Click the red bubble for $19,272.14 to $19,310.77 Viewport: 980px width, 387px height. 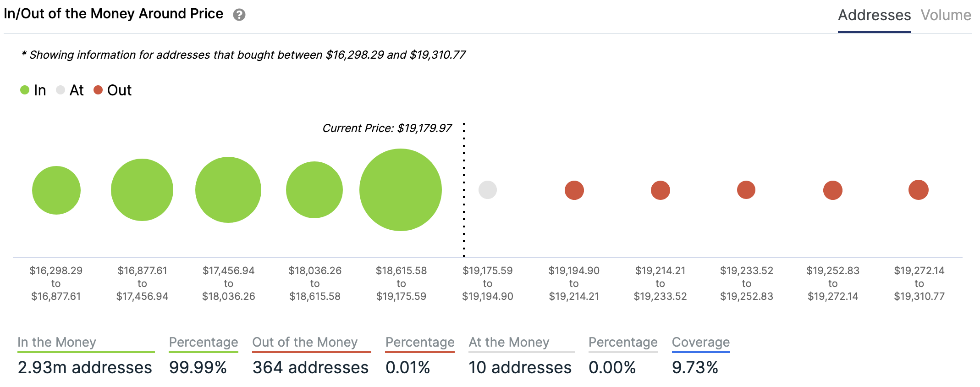point(918,190)
